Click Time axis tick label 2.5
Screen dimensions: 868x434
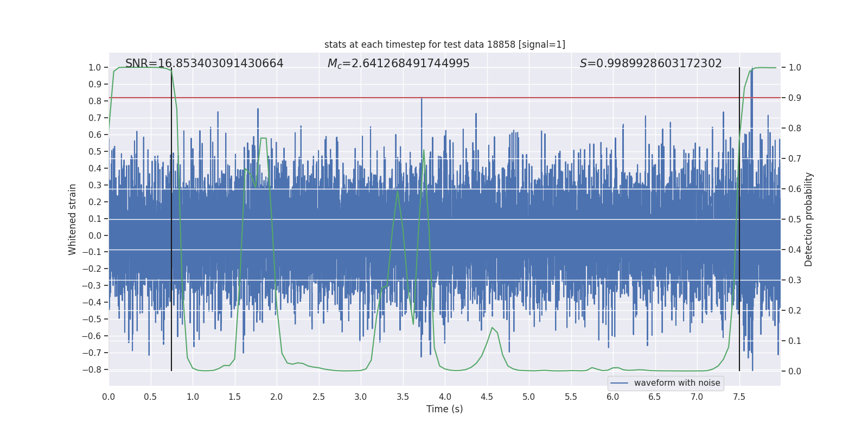tap(318, 397)
